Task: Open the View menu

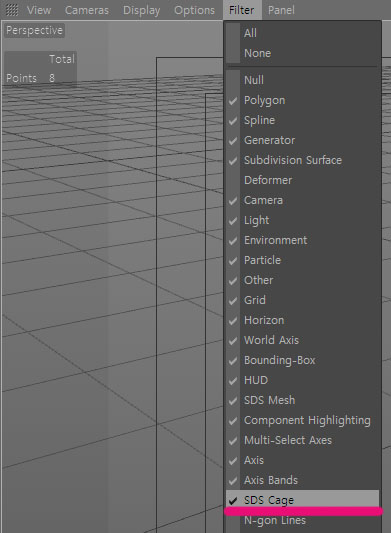Action: pyautogui.click(x=39, y=10)
